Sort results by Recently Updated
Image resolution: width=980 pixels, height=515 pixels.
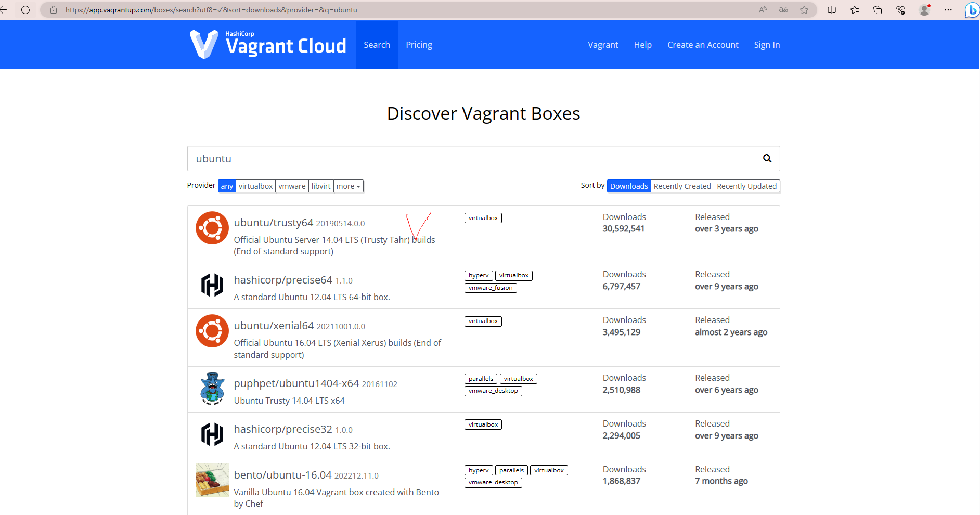(746, 186)
